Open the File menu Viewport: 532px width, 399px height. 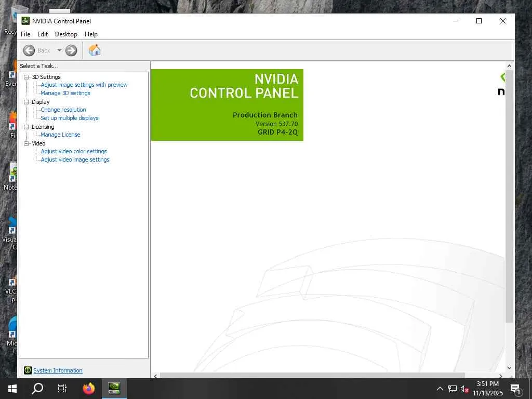[x=25, y=34]
